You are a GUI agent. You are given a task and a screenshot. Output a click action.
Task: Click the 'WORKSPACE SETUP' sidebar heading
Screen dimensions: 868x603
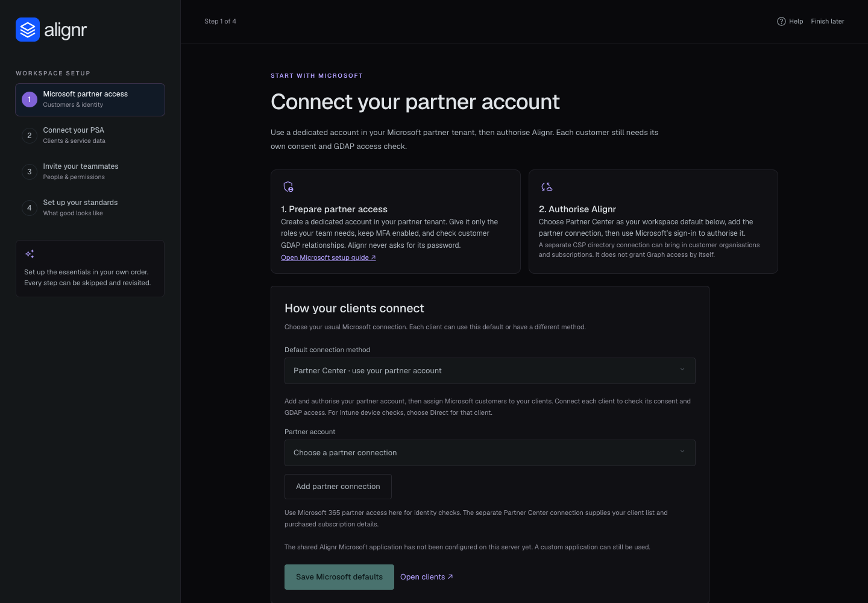53,73
